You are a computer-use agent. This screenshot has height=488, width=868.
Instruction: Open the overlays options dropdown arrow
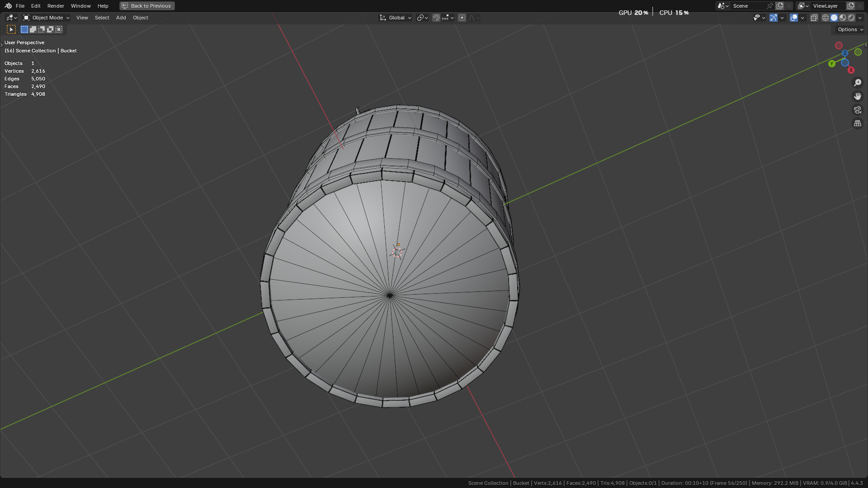point(802,18)
